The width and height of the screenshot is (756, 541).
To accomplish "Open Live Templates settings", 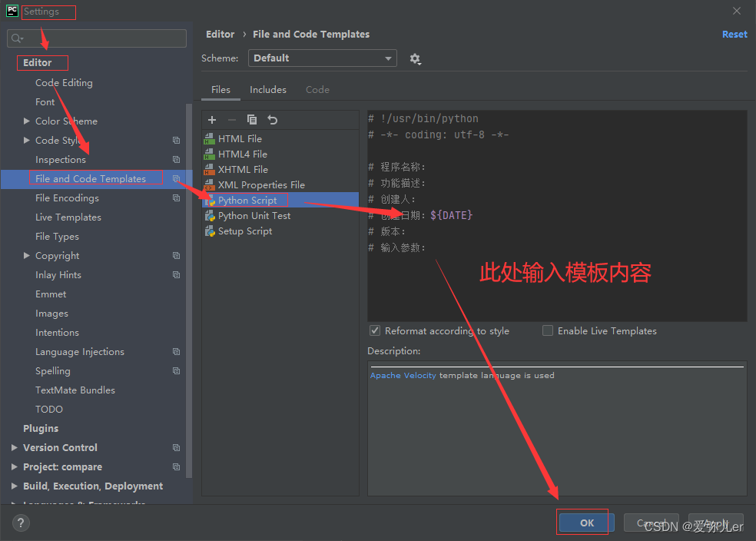I will pos(68,217).
